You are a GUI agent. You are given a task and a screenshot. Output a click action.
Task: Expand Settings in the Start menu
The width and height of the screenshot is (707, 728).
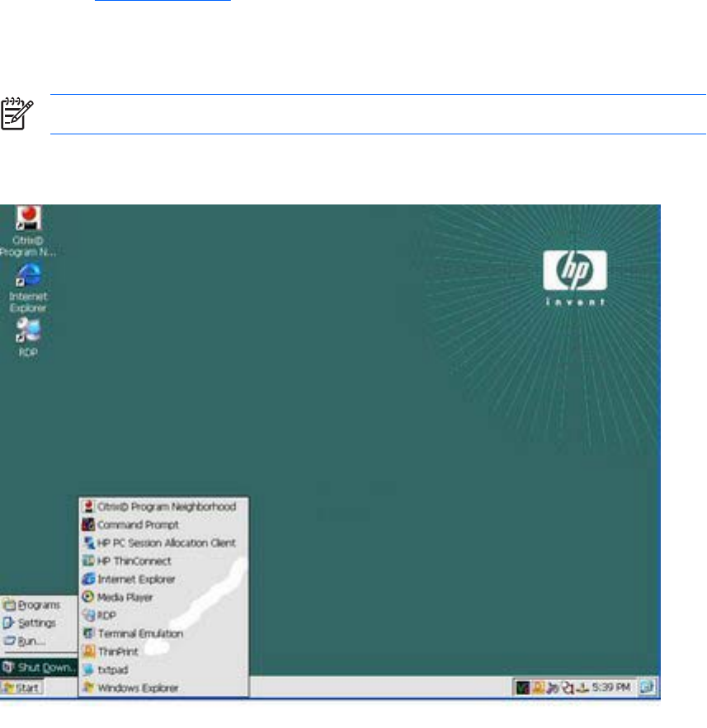click(39, 623)
